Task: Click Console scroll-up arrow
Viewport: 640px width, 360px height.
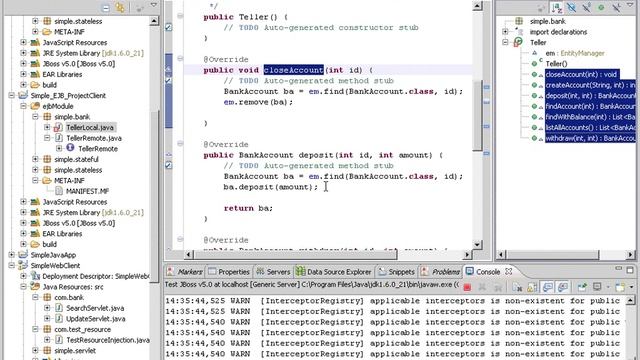Action: pyautogui.click(x=631, y=301)
